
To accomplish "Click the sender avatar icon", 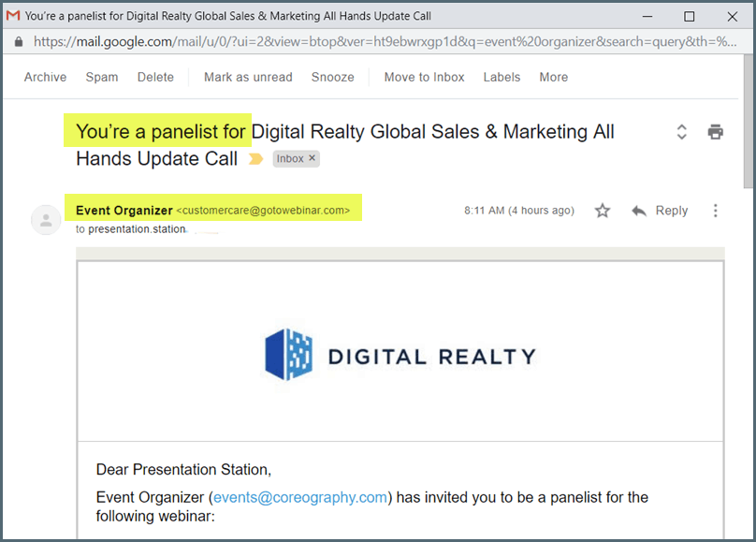I will point(46,220).
